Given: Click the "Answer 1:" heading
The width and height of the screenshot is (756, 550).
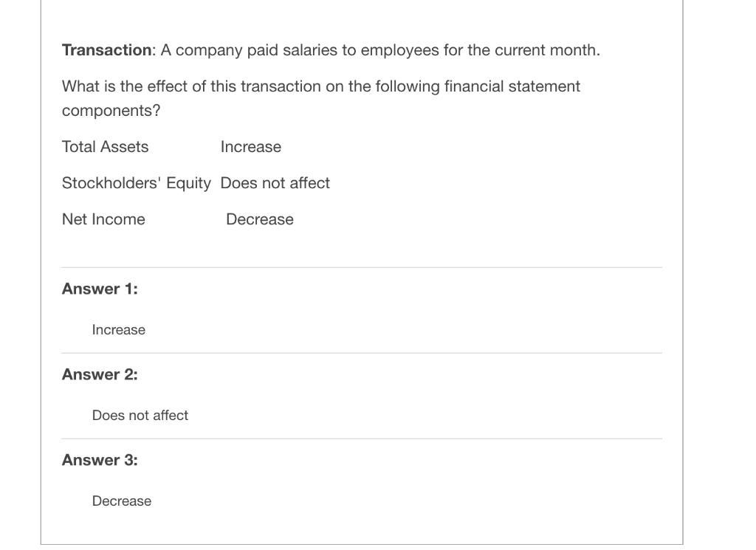Looking at the screenshot, I should pyautogui.click(x=100, y=289).
